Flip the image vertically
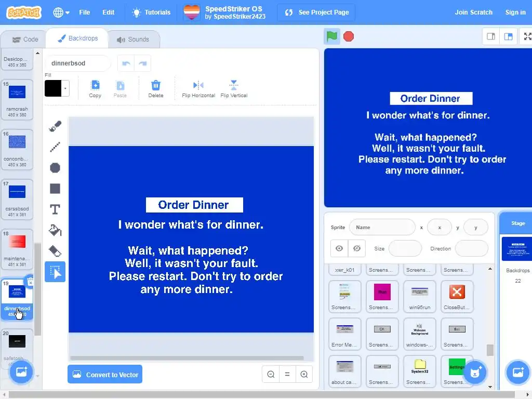This screenshot has width=532, height=399. tap(234, 89)
